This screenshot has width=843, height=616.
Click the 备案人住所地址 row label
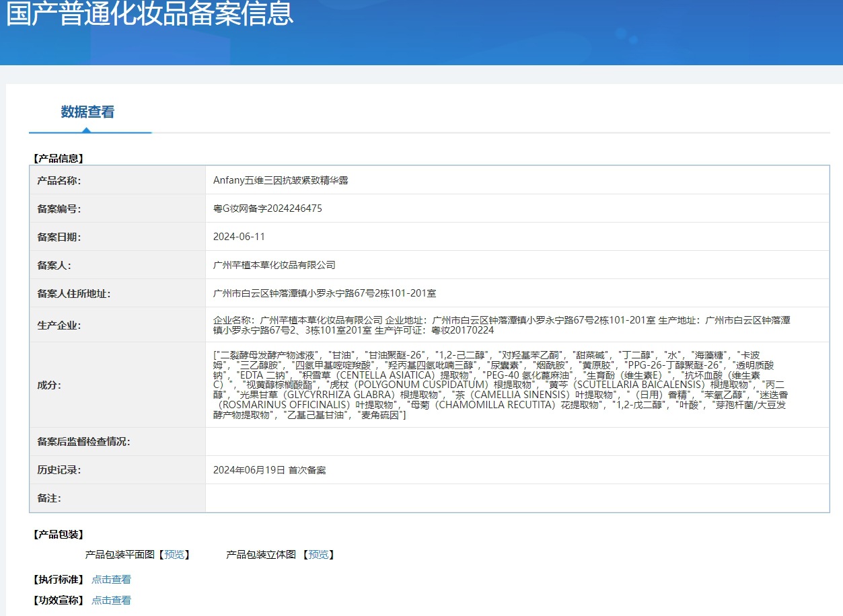tap(74, 293)
